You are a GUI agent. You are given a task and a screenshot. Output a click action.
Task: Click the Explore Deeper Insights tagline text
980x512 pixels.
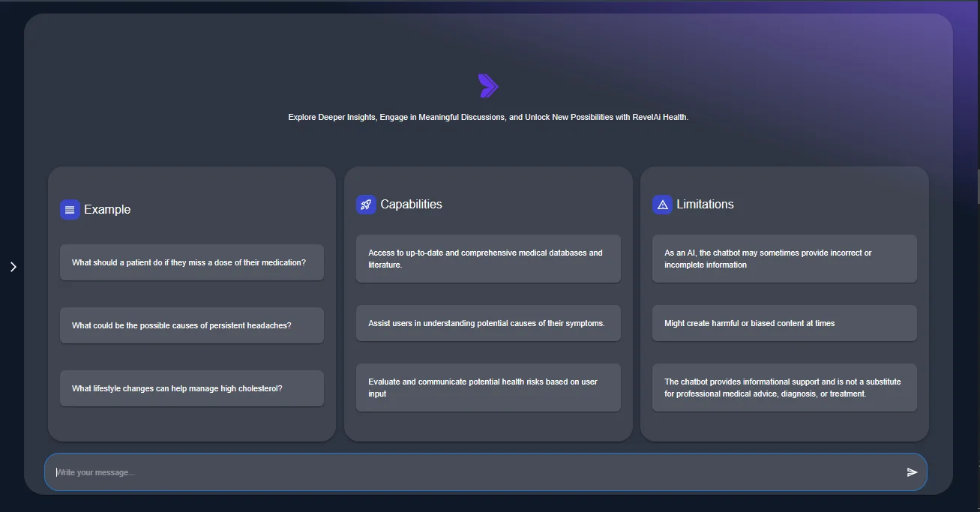[488, 118]
